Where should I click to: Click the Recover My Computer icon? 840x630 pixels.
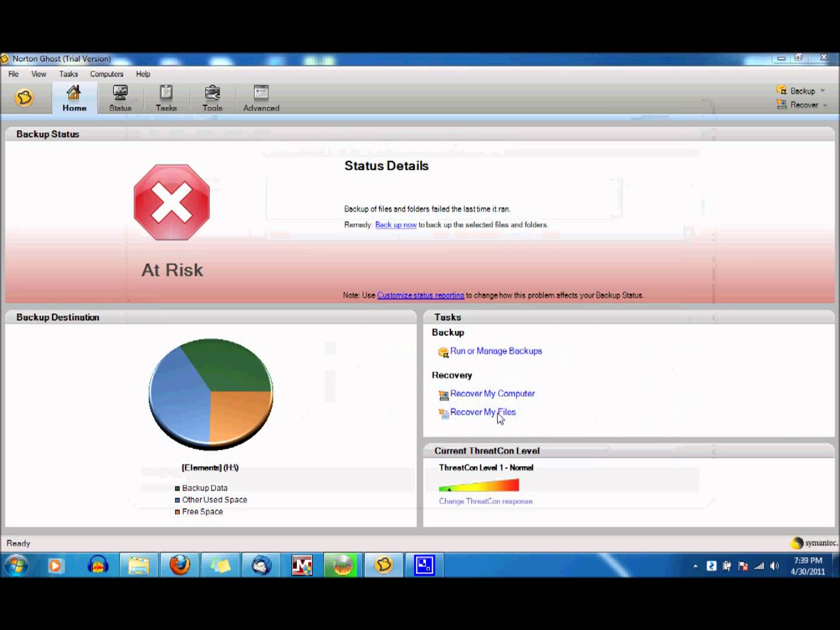[x=443, y=395]
